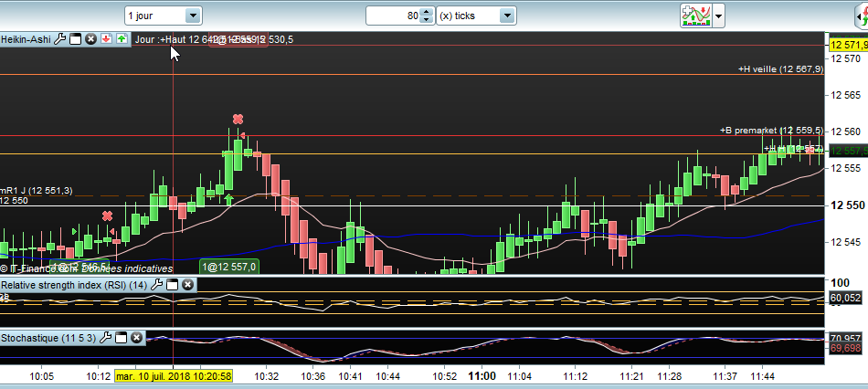This screenshot has width=868, height=389.
Task: Click the yellow 12 571,9 price tag
Action: tap(849, 46)
